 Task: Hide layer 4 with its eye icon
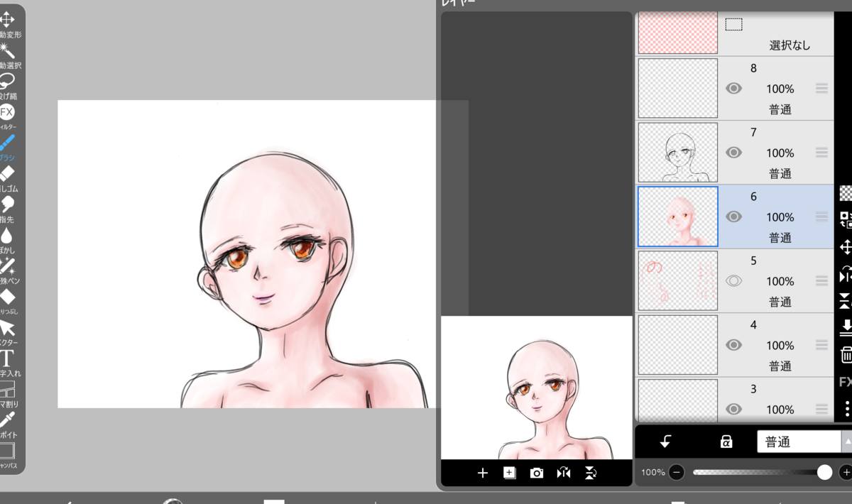pyautogui.click(x=734, y=345)
